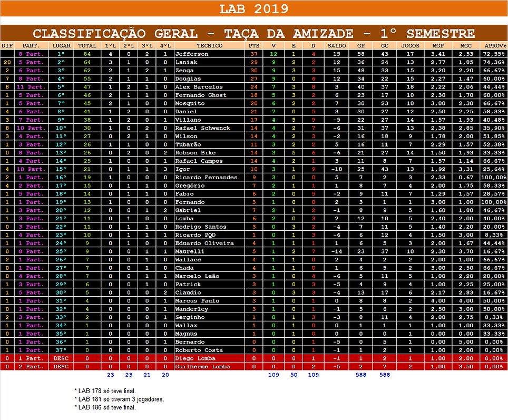Click the victories total of 109
This screenshot has height=420, width=508.
click(x=274, y=375)
